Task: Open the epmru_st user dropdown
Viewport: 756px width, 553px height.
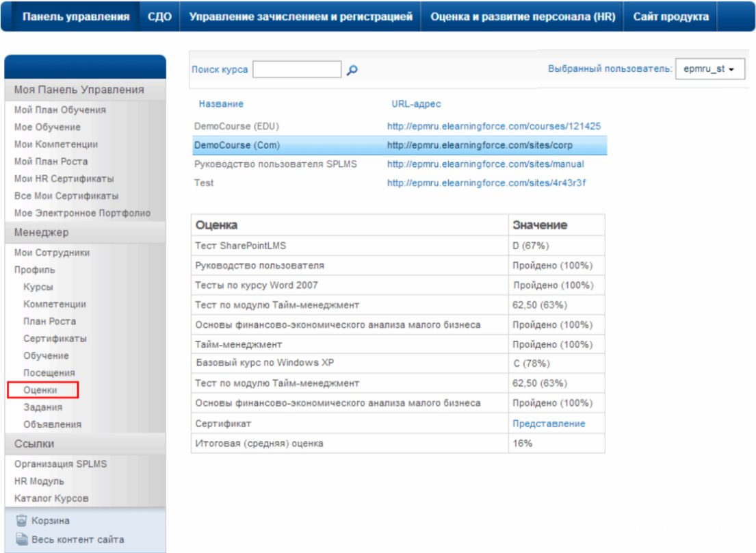Action: pos(709,69)
